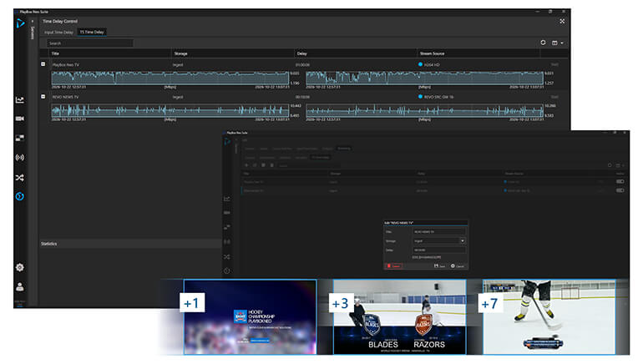
Task: Click the Playbox Neo TV title text
Action: pos(66,65)
